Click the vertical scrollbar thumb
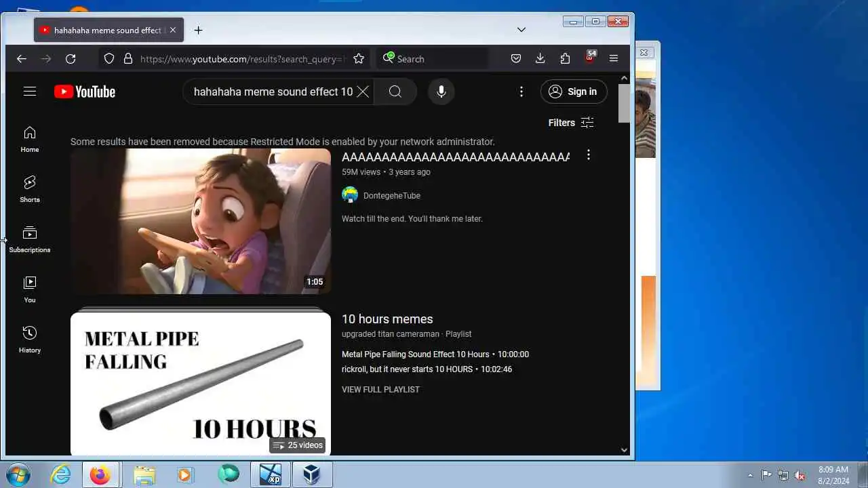 pyautogui.click(x=625, y=104)
